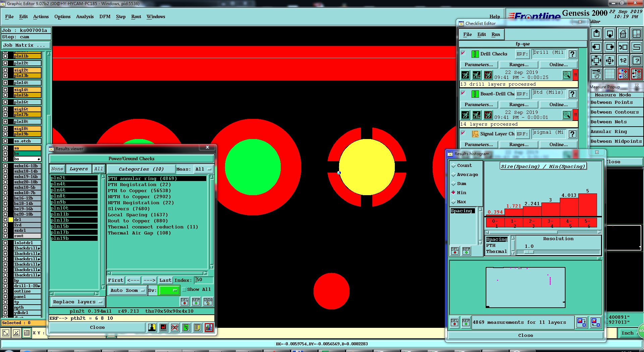Click Board-Drill Checks Ranges button
This screenshot has height=352, width=644.
[x=519, y=104]
